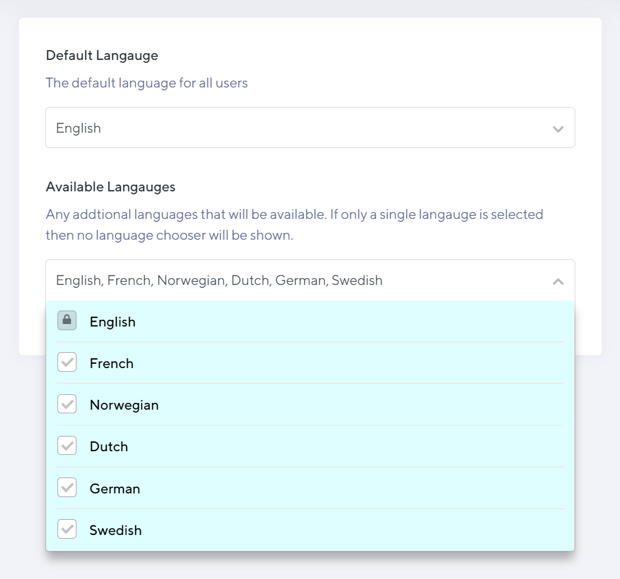
Task: Select the English option label in list
Action: coord(112,322)
